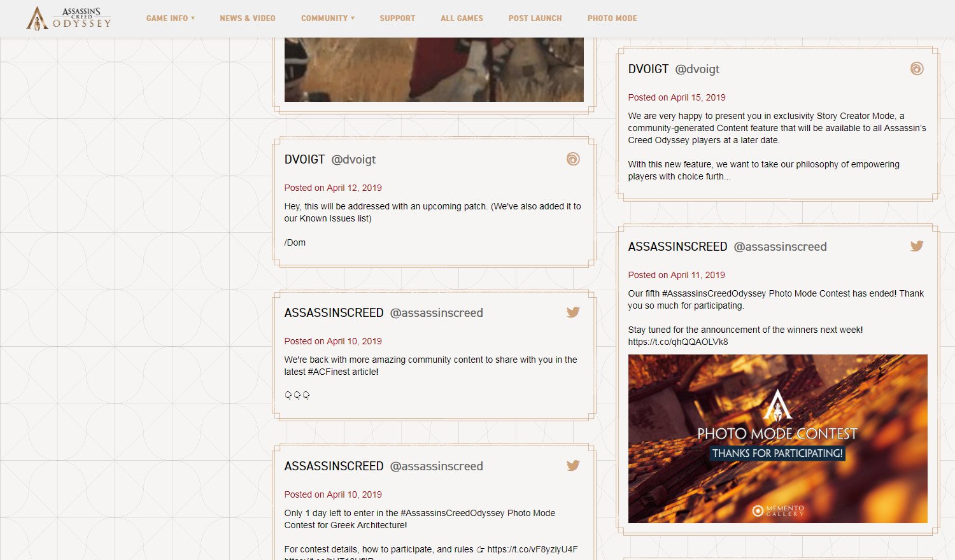The image size is (955, 560).
Task: Open the cropped game screenshot thumbnail
Action: point(434,69)
